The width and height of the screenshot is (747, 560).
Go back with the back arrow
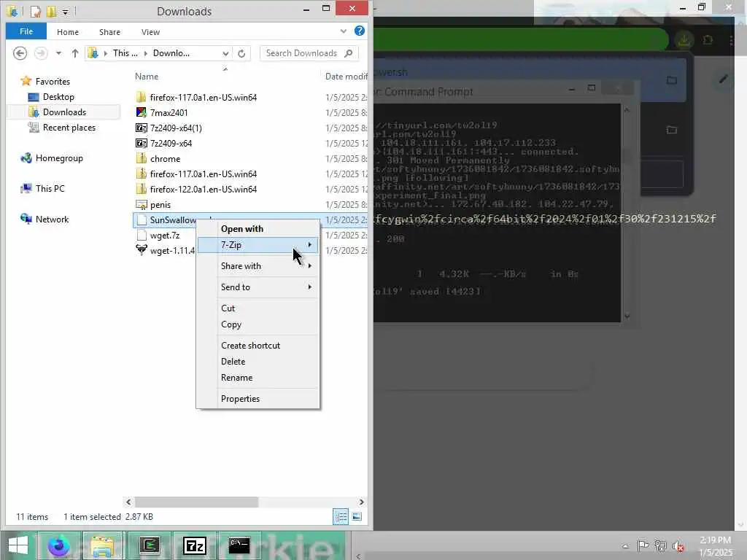point(20,52)
